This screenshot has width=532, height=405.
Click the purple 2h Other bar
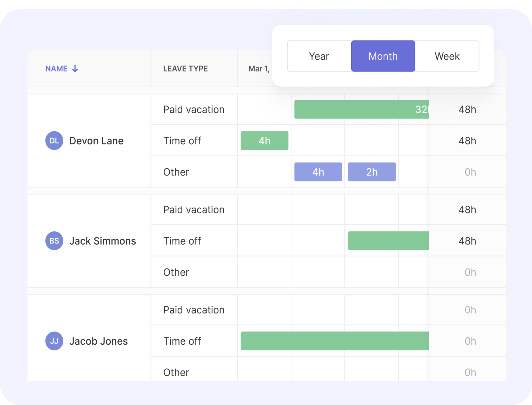[x=371, y=172]
